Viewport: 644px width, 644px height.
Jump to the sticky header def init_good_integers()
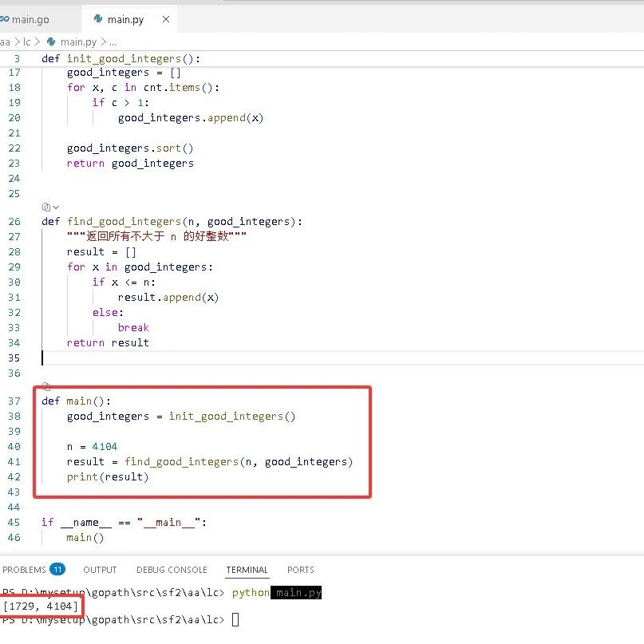[x=121, y=59]
